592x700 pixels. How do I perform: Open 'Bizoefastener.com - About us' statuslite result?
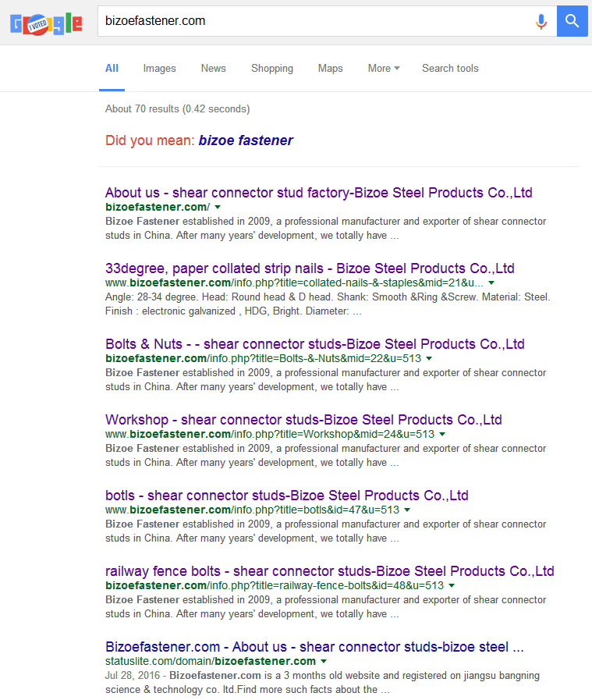click(314, 647)
